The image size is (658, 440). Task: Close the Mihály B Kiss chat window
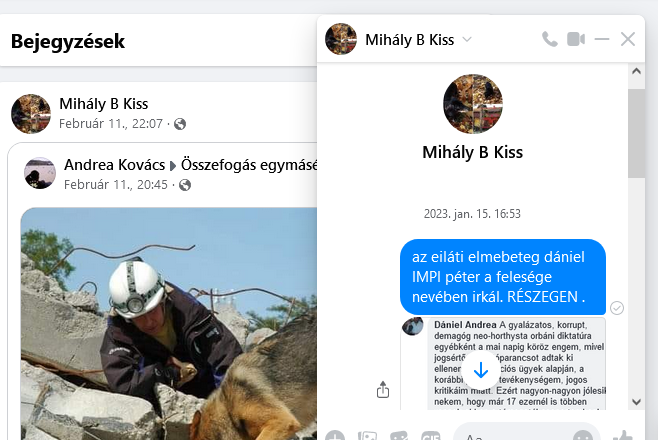coord(628,39)
